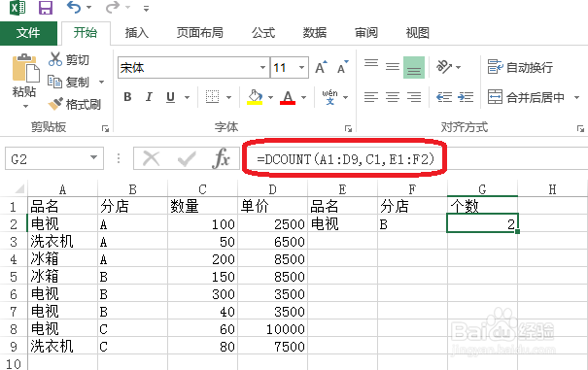Click the Enter checkmark in formula bar
This screenshot has width=588, height=370.
coord(187,158)
